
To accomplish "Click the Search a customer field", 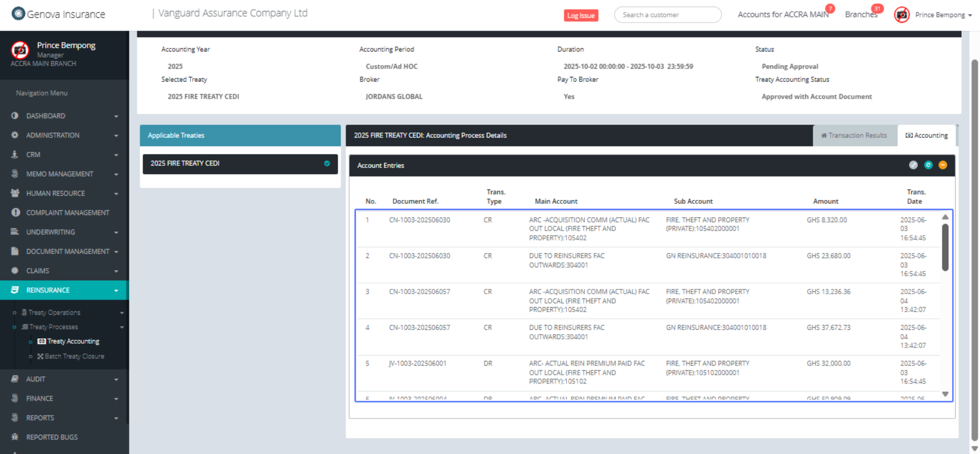I will 667,15.
